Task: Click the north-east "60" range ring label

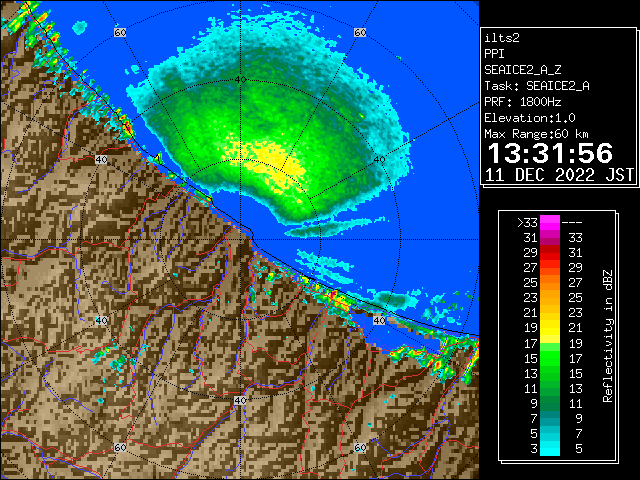Action: [360, 32]
